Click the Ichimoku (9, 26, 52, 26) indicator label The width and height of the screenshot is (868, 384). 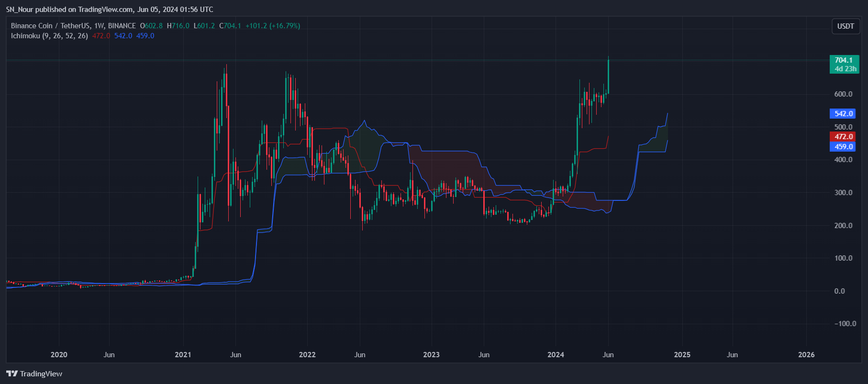click(x=49, y=36)
